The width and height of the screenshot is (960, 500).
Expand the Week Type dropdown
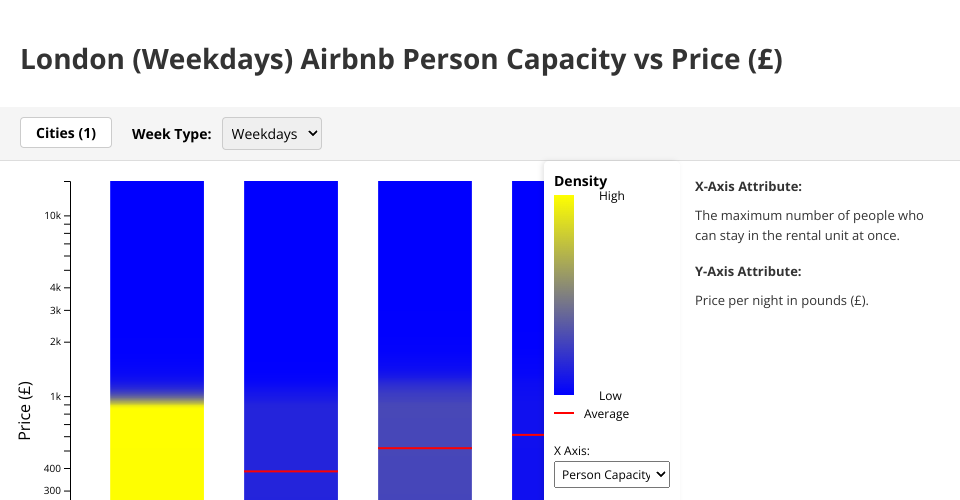[x=272, y=133]
